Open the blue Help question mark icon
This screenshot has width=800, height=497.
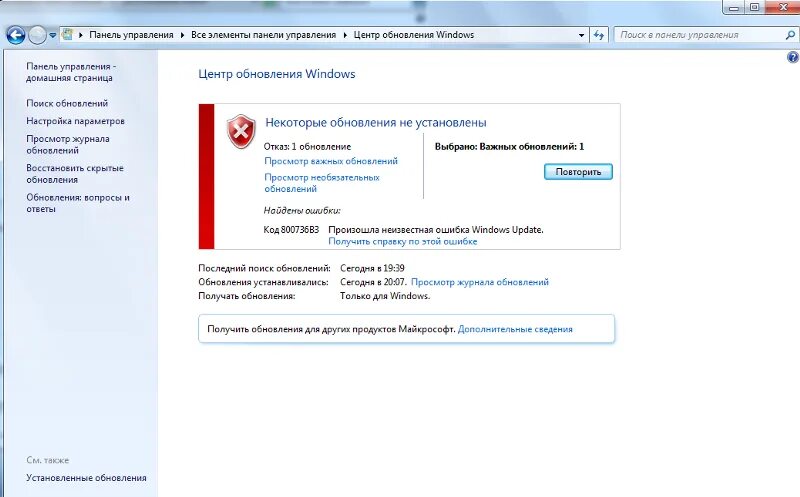pos(792,57)
